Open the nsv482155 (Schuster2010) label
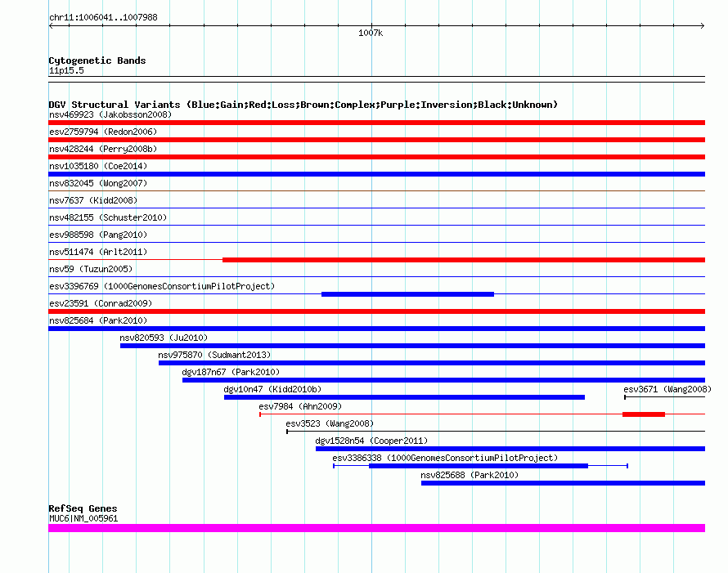 point(108,217)
